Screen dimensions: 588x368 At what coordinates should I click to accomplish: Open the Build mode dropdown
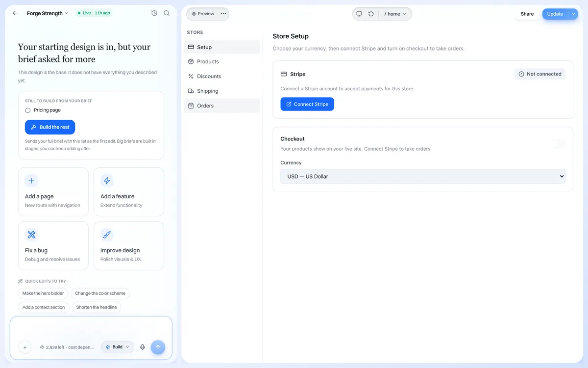118,347
